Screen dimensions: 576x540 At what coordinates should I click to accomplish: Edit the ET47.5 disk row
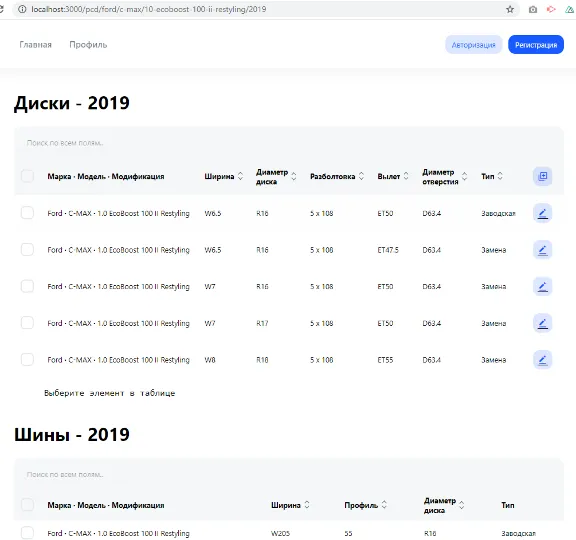[542, 250]
